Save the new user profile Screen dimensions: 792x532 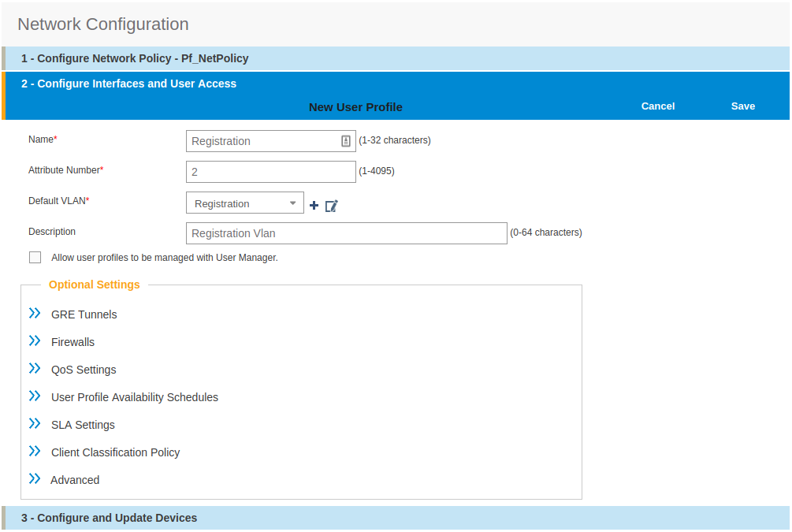[742, 106]
